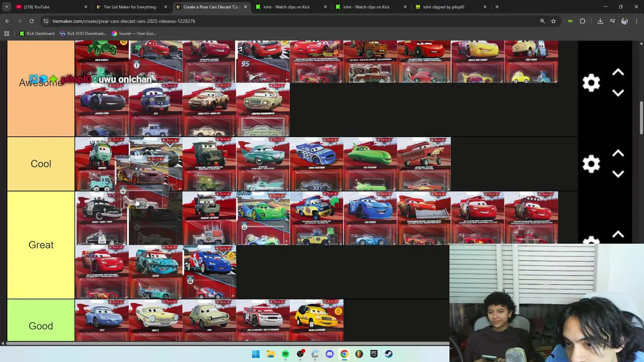This screenshot has width=644, height=362.
Task: Open the Chrome downloads panel
Action: (600, 21)
